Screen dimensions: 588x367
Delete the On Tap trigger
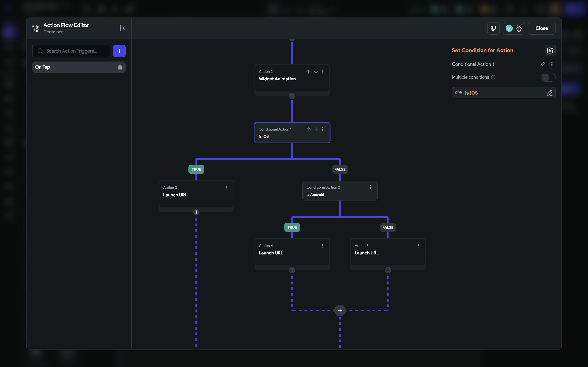[x=120, y=67]
